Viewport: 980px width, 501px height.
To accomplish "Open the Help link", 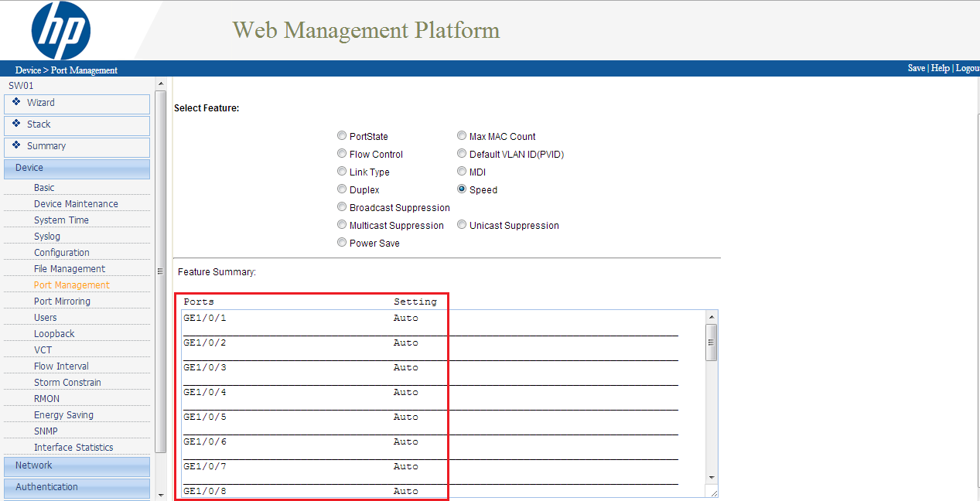I will click(x=940, y=68).
